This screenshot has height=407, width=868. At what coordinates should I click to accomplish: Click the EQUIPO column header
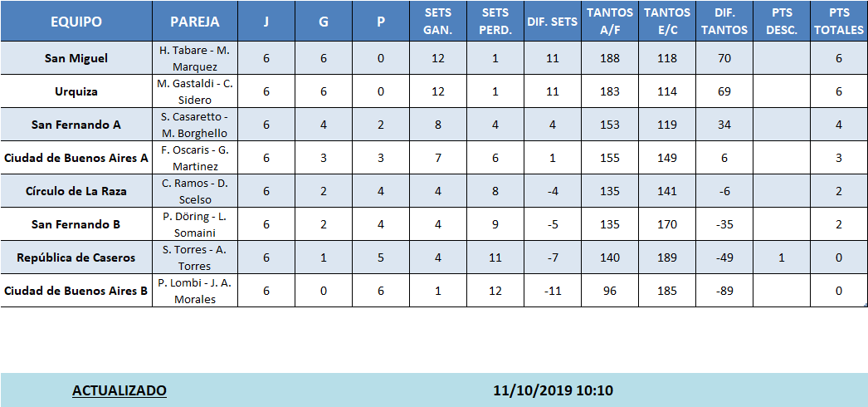(x=76, y=22)
